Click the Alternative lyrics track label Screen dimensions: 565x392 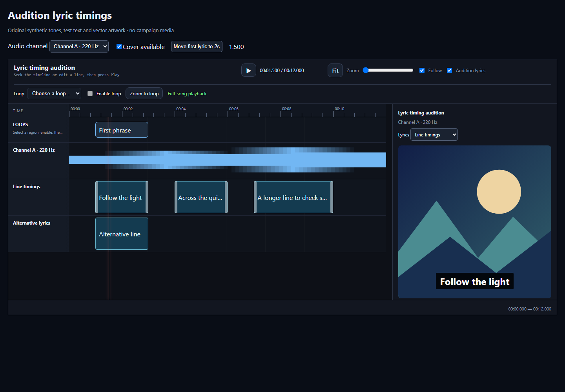tap(31, 223)
